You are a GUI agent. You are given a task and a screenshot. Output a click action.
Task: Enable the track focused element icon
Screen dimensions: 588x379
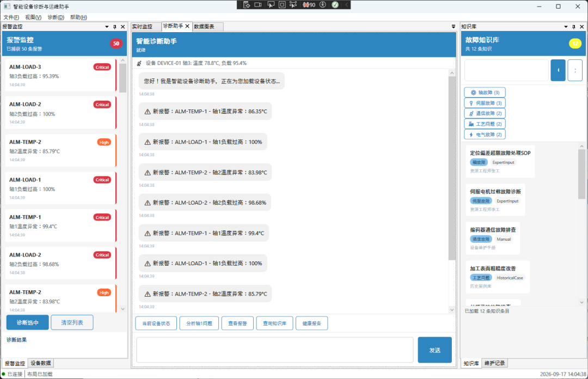point(293,5)
